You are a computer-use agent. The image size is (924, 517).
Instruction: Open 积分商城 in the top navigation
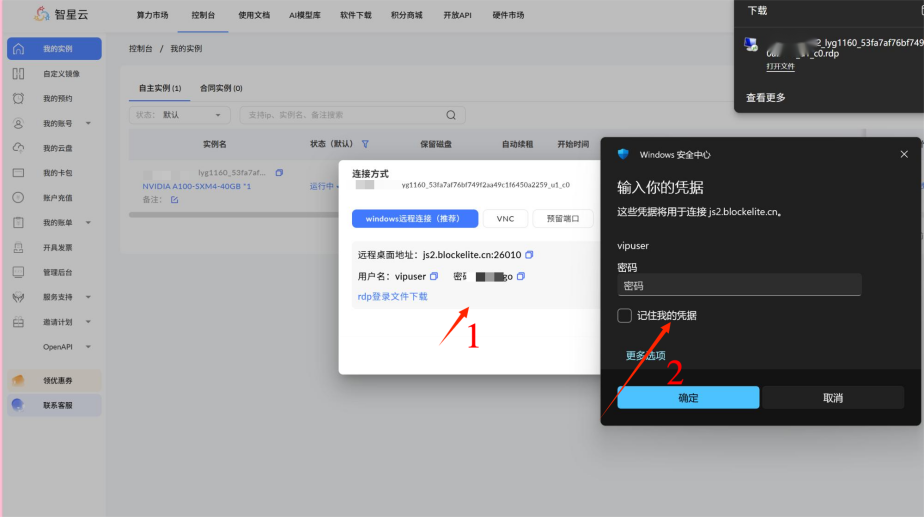(x=407, y=15)
